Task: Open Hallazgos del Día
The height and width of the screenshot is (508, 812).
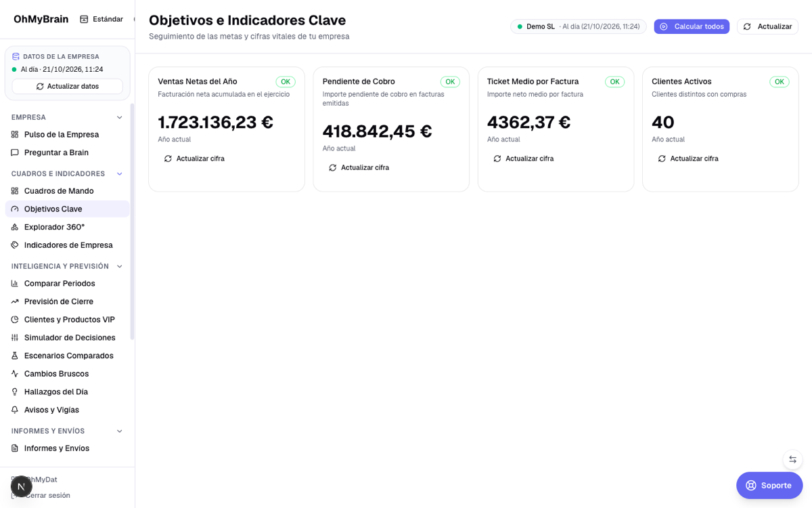Action: point(68,392)
